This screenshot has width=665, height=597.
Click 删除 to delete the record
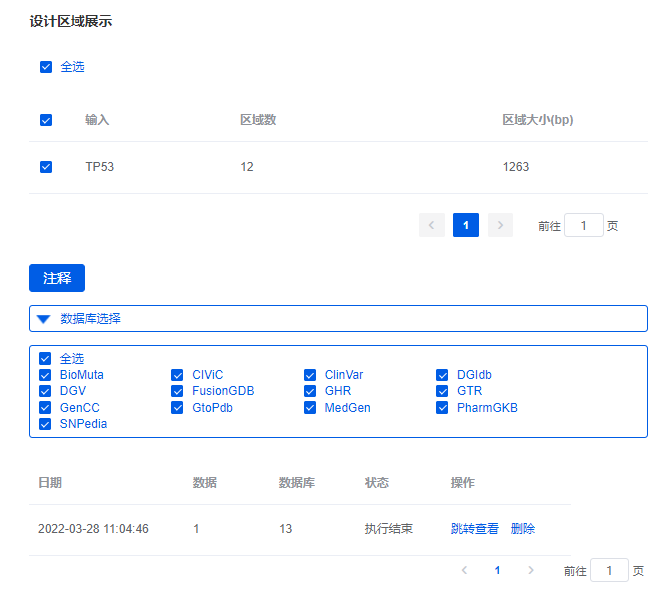(x=522, y=529)
